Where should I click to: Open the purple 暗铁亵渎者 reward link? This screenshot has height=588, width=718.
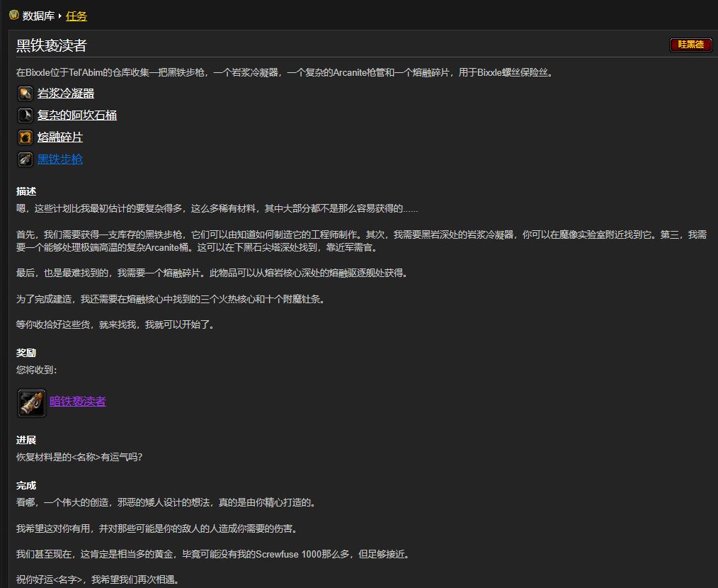click(78, 402)
